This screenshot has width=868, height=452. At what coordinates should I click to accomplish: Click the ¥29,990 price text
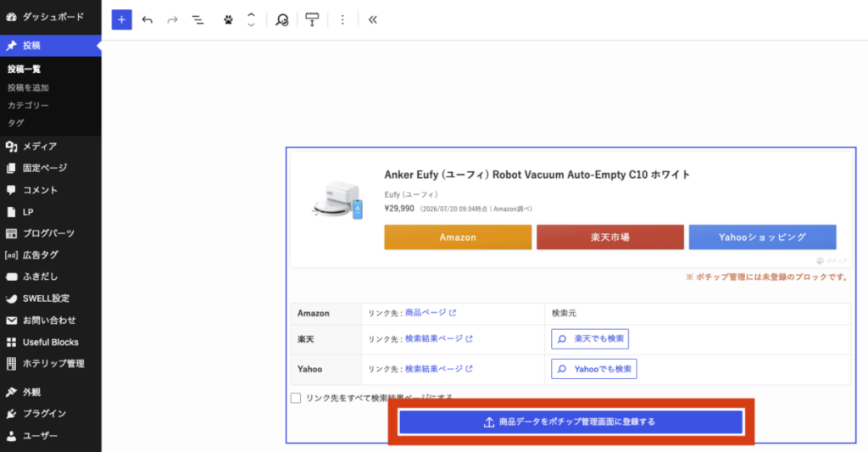[x=399, y=209]
